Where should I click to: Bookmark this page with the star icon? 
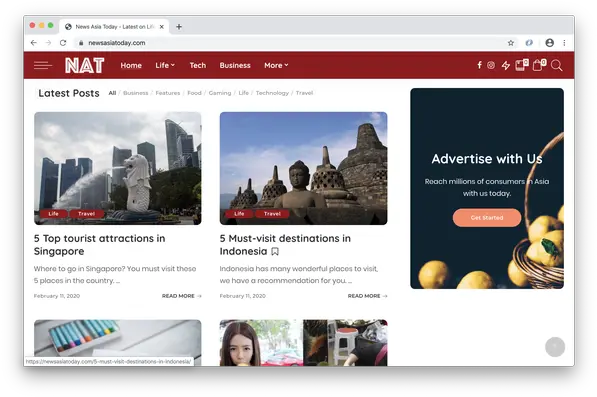coord(511,43)
